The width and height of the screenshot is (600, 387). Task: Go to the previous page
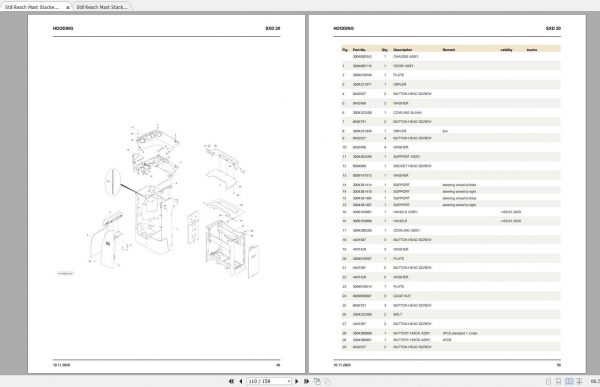point(241,381)
